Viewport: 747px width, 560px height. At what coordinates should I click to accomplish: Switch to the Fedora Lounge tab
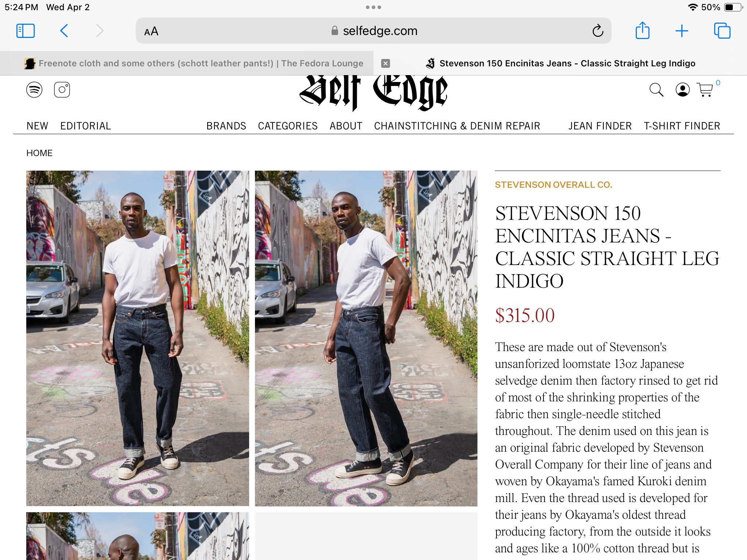pos(193,63)
